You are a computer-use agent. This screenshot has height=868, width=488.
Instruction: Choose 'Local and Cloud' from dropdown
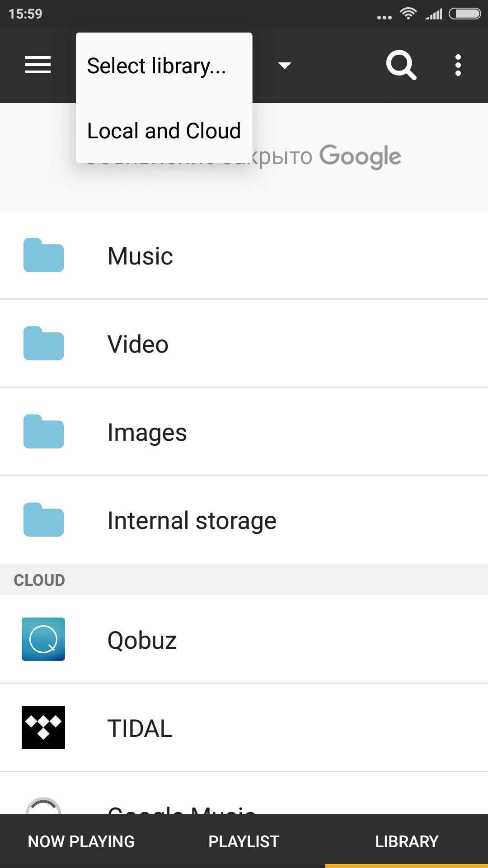tap(164, 131)
